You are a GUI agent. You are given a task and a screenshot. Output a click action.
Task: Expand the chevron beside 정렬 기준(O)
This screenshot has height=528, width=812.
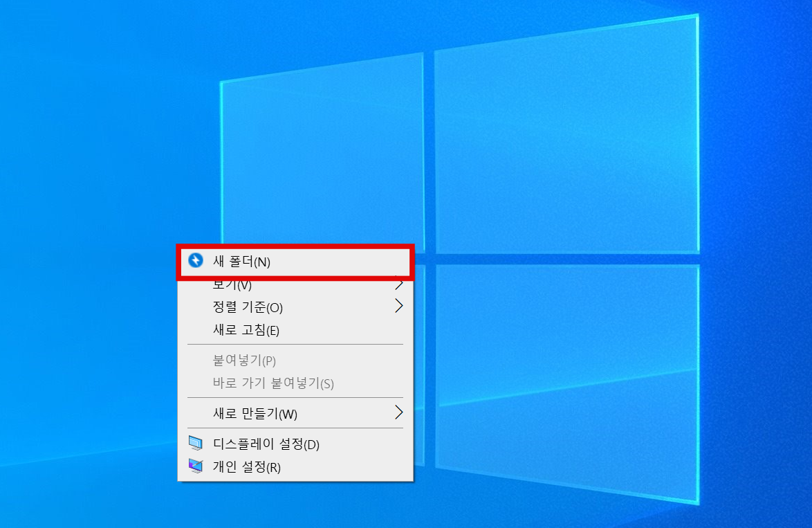(x=400, y=307)
